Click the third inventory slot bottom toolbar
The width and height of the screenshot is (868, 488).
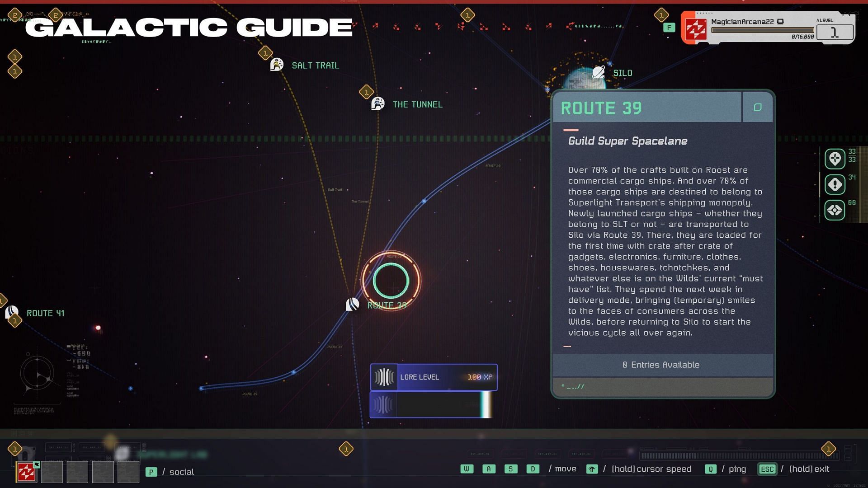77,471
